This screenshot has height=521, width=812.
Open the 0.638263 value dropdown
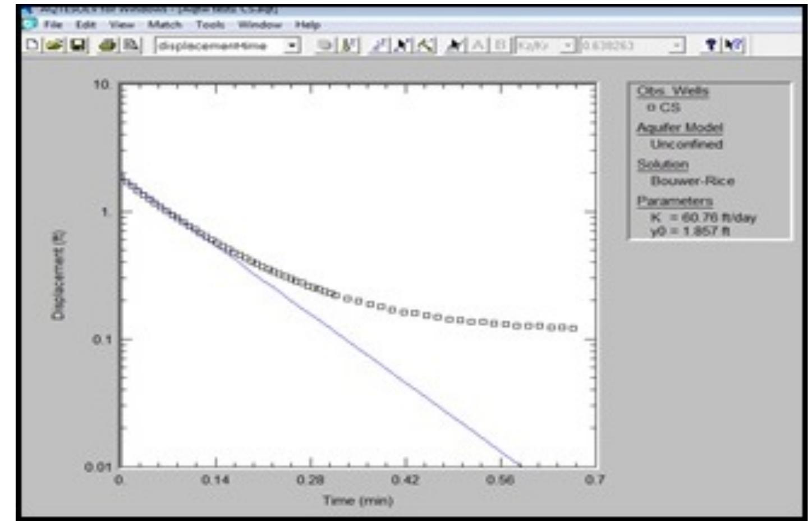(677, 45)
